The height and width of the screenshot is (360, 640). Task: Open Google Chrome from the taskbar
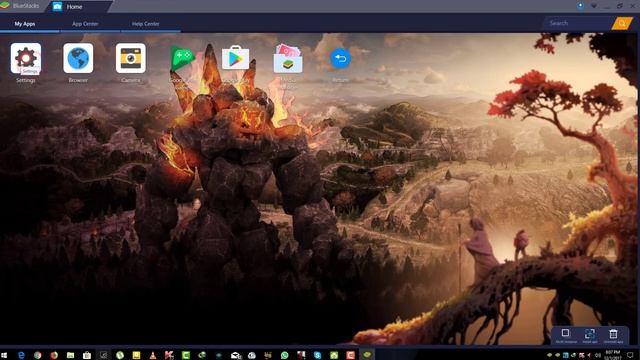coord(38,356)
